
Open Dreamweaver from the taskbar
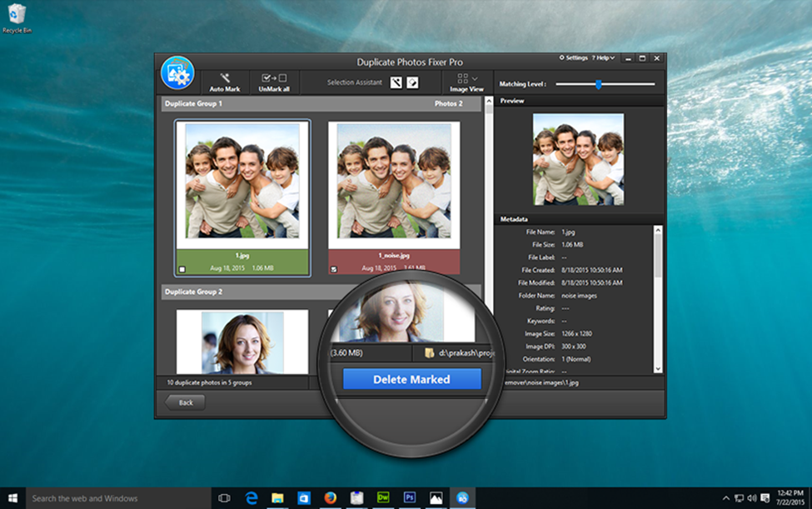tap(383, 498)
